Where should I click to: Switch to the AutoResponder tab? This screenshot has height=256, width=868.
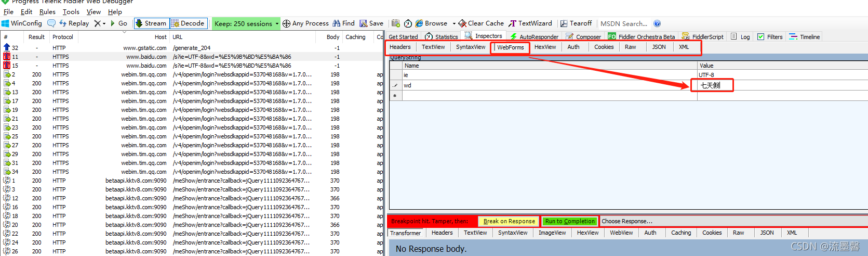click(x=534, y=37)
